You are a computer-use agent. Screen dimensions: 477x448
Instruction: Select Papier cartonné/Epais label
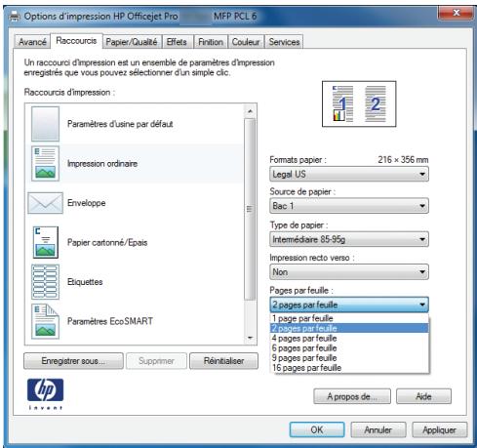coord(107,242)
